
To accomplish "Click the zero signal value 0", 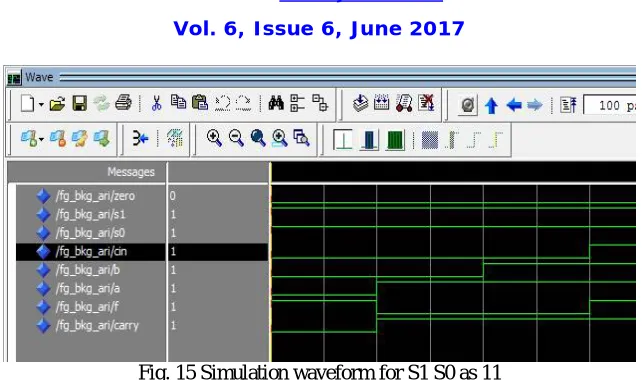I will (x=172, y=196).
